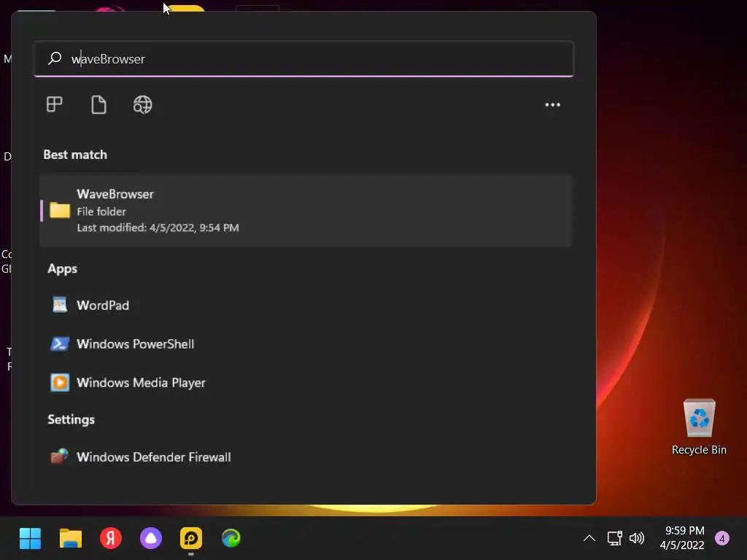
Task: Filter search results by Apps icon
Action: point(54,104)
